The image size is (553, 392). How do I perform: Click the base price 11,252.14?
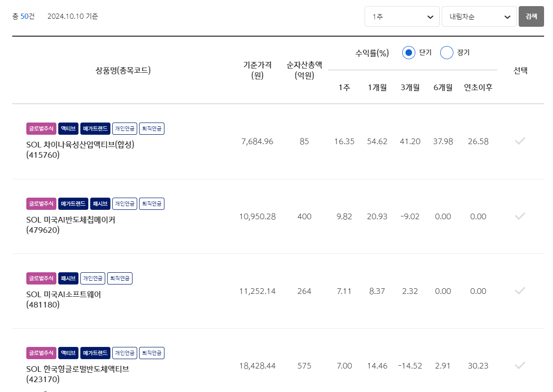(x=257, y=291)
